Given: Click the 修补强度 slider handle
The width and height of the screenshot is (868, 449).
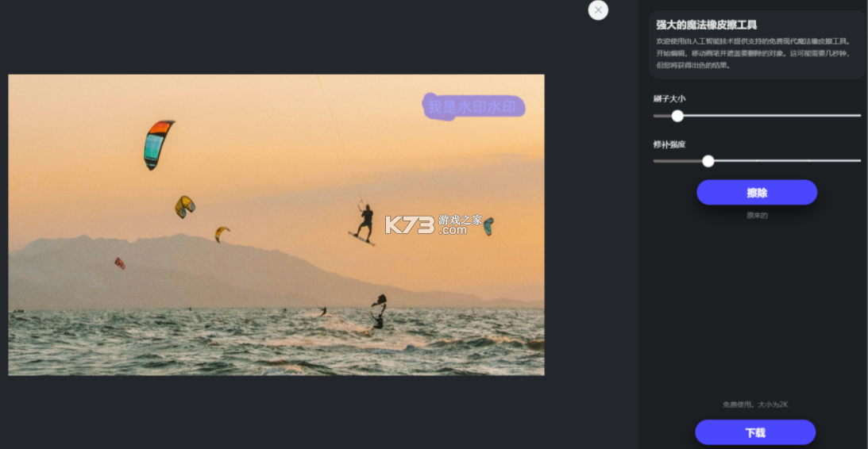Looking at the screenshot, I should pos(708,161).
